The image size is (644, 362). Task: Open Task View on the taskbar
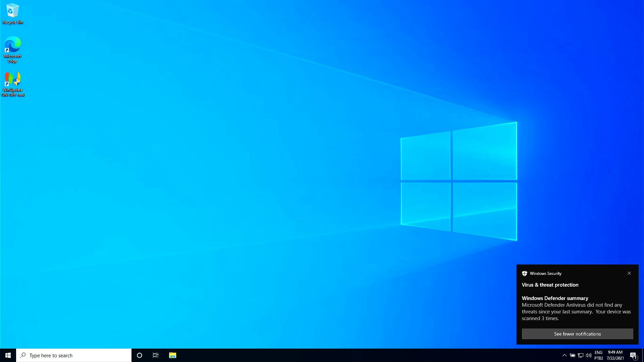(156, 355)
